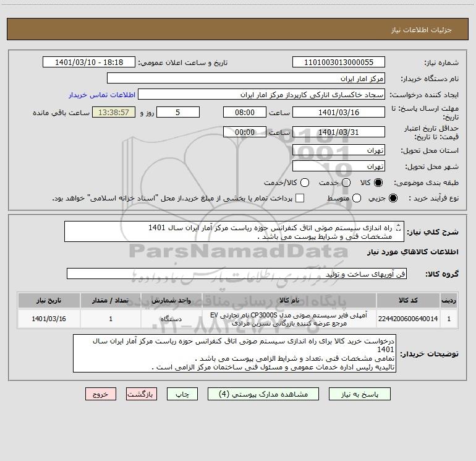Click the نام کالا column header
This screenshot has height=461, width=476.
point(289,301)
